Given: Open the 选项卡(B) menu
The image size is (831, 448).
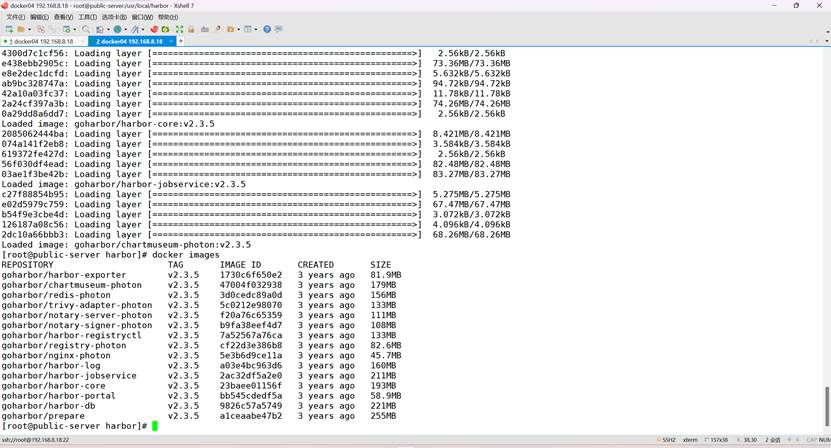Looking at the screenshot, I should 114,17.
